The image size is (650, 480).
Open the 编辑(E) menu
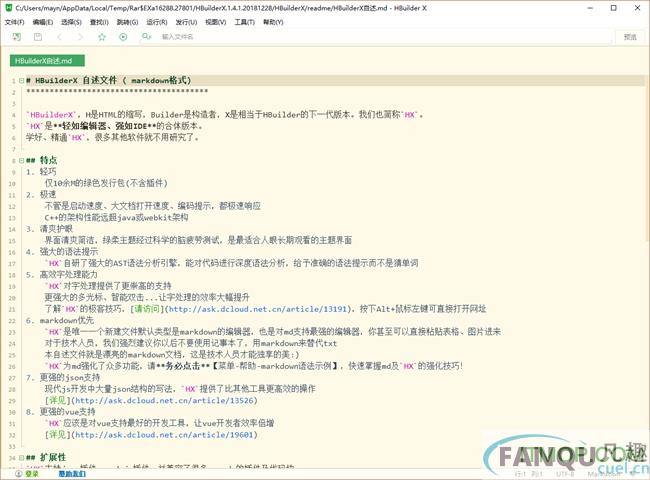click(43, 22)
